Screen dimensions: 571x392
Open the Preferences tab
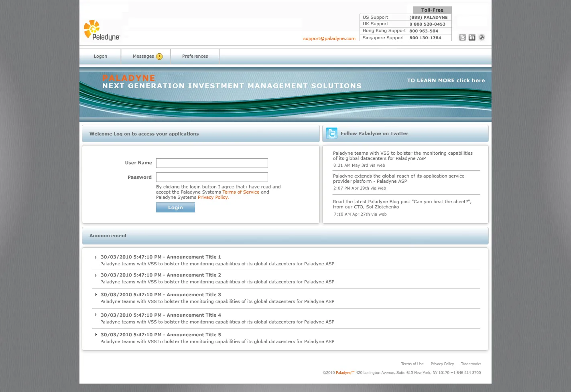pyautogui.click(x=195, y=56)
